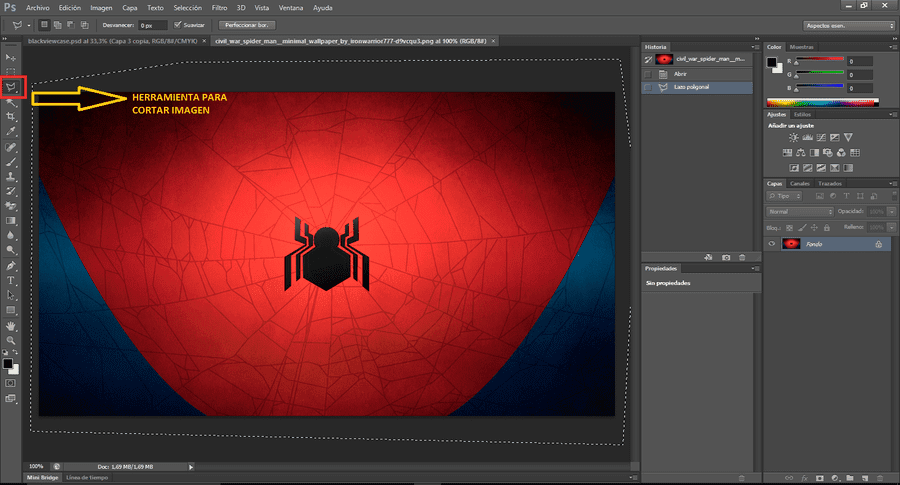Open the Aspectos esen. workspace dropdown
Image resolution: width=900 pixels, height=485 pixels.
[x=849, y=26]
